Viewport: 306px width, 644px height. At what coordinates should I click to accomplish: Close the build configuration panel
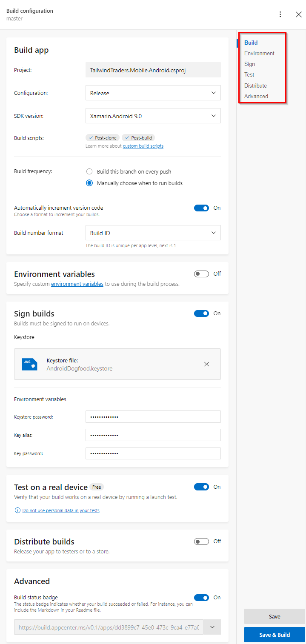(x=299, y=14)
